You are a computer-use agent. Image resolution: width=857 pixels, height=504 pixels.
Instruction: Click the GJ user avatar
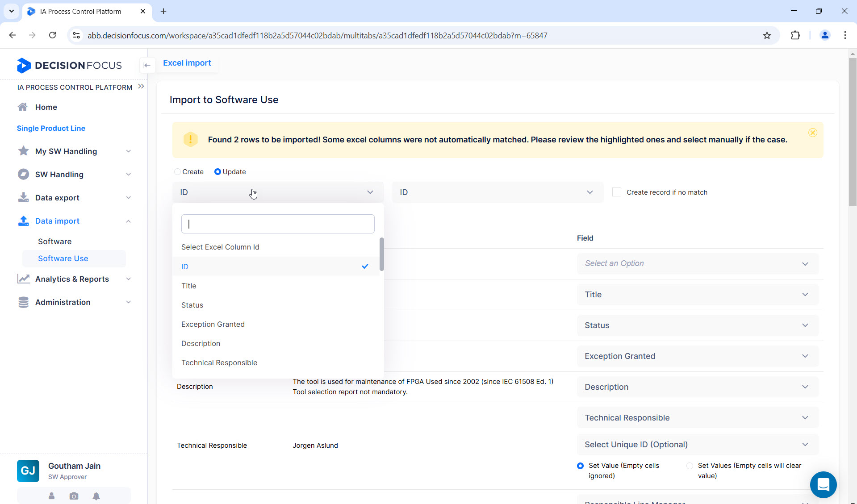coord(28,471)
